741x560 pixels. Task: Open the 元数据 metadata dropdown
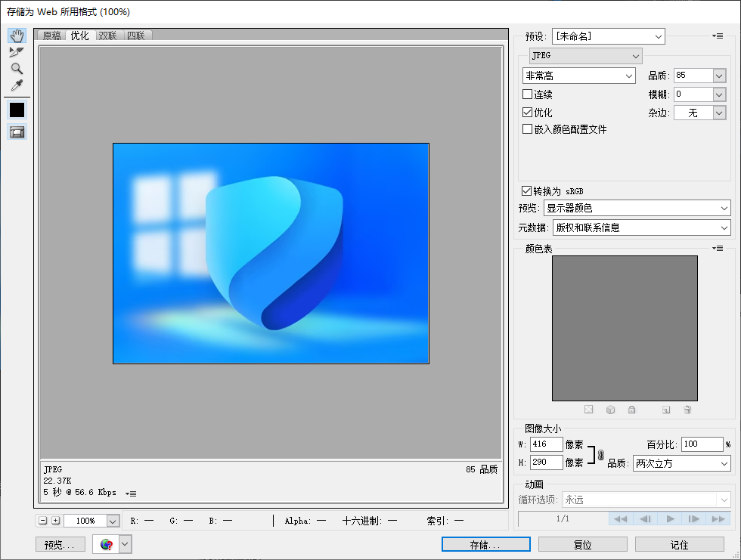point(642,227)
